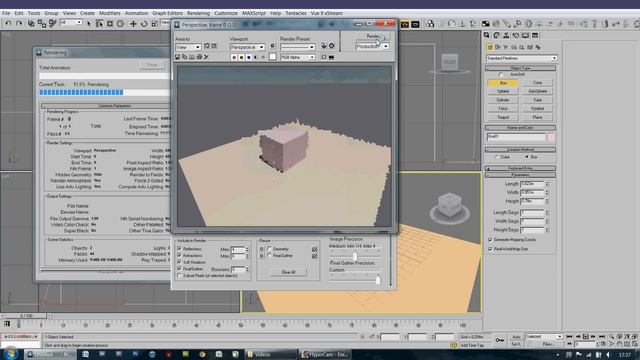Viewport: 640px width, 360px height.
Task: Toggle the lock icon next to Viewport dropdown
Action: (273, 47)
